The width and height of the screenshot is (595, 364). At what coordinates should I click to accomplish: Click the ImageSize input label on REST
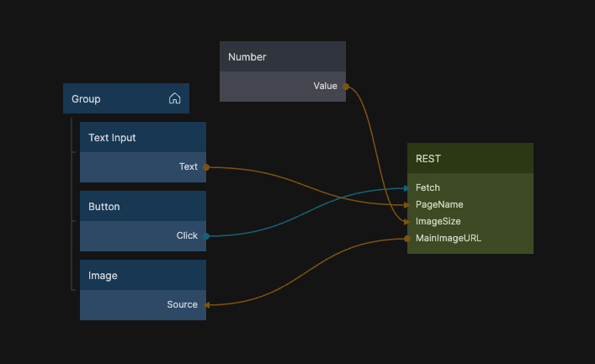click(438, 221)
